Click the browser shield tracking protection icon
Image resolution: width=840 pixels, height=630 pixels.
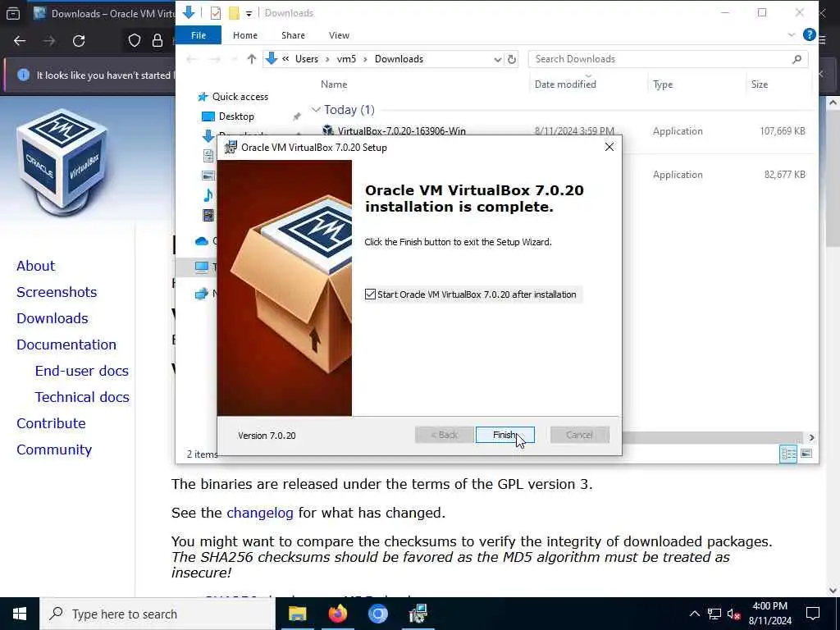pyautogui.click(x=135, y=41)
